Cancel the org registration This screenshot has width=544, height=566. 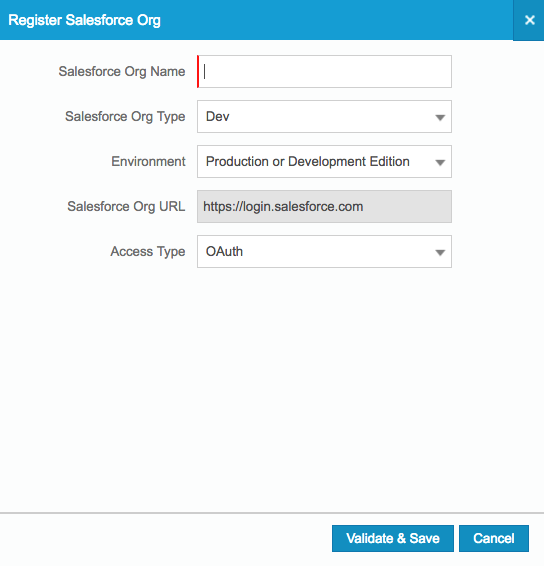(494, 538)
